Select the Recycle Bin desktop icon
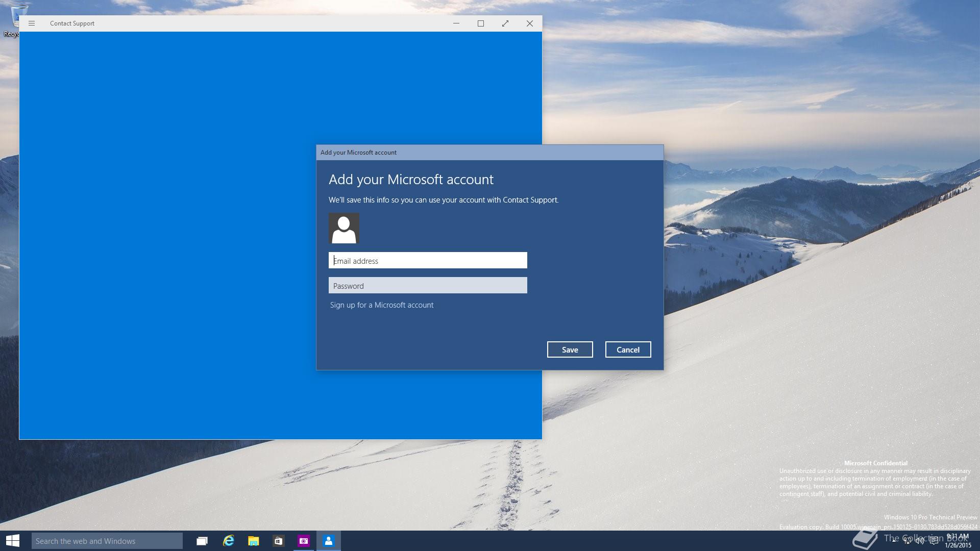 point(10,20)
